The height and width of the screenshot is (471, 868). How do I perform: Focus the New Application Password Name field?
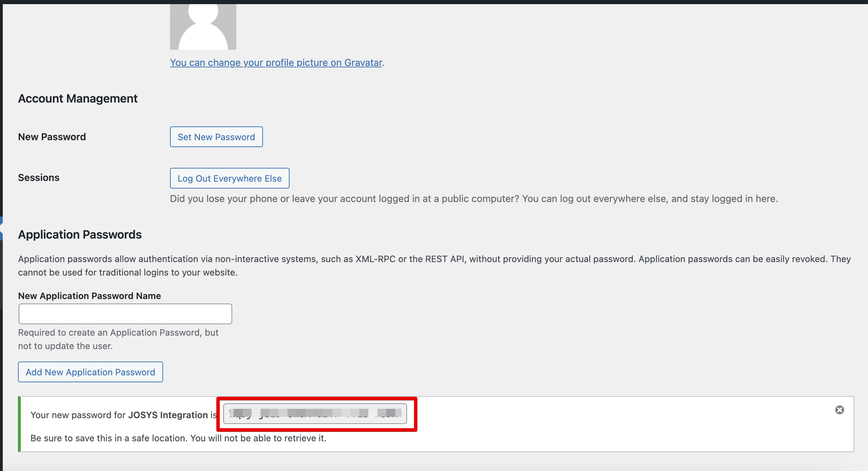coord(125,314)
